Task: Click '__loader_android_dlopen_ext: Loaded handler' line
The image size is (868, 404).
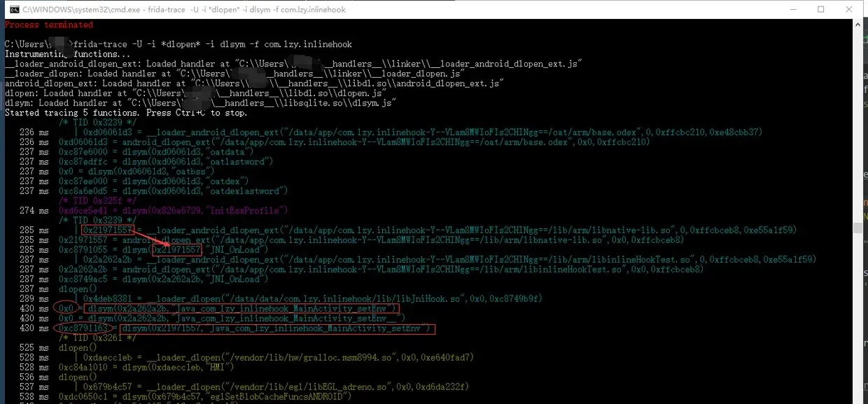Action: [293, 64]
